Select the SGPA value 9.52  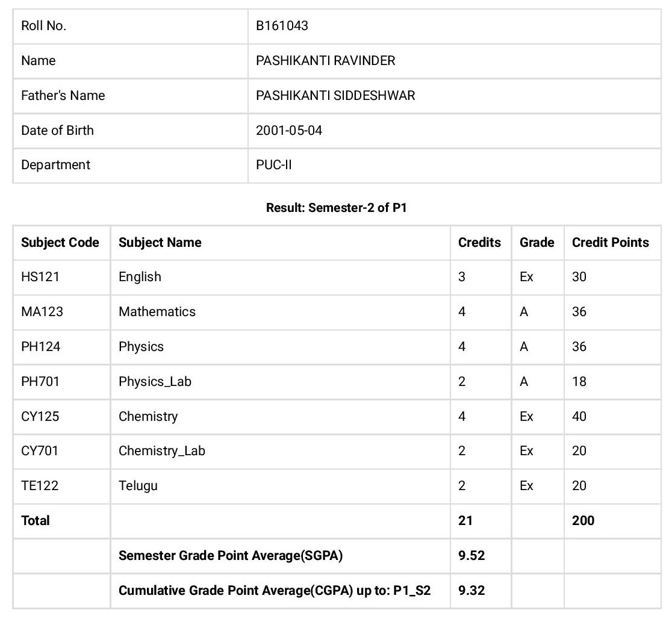(471, 556)
